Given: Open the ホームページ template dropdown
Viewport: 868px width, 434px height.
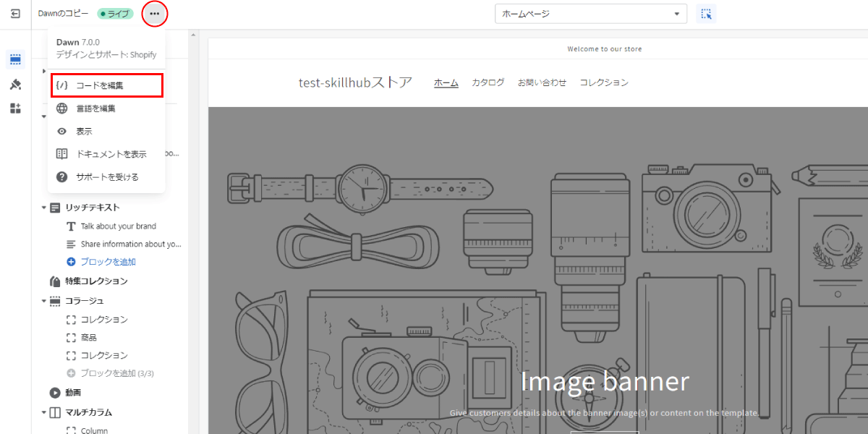Looking at the screenshot, I should (591, 14).
